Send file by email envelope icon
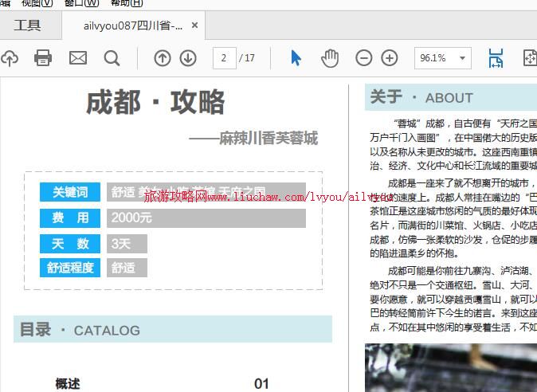Viewport: 537px width, 392px height. (x=77, y=57)
